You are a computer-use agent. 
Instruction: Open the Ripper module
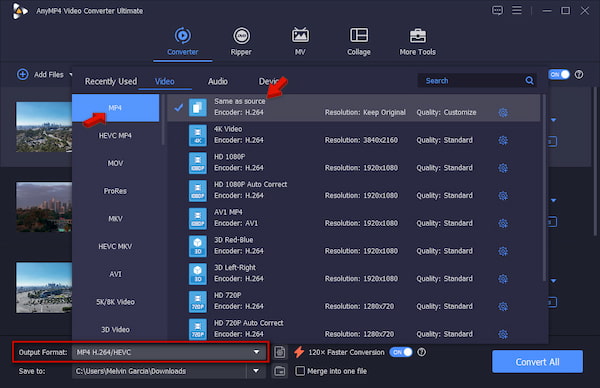(x=241, y=41)
